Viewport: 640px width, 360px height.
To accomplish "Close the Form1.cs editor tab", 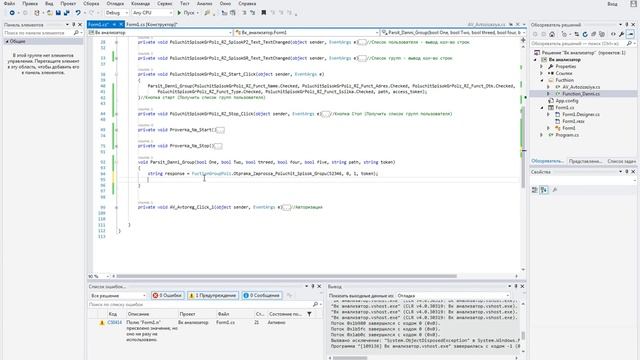I will tap(121, 24).
